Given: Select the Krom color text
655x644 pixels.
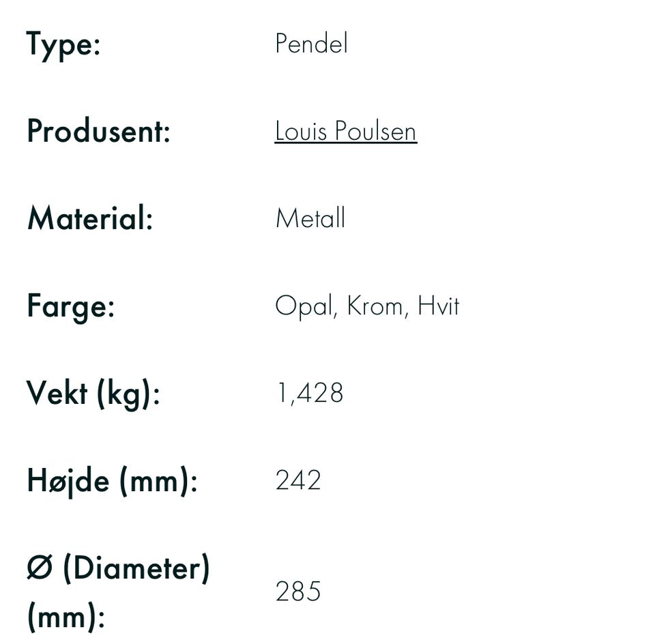Looking at the screenshot, I should click(x=377, y=306).
